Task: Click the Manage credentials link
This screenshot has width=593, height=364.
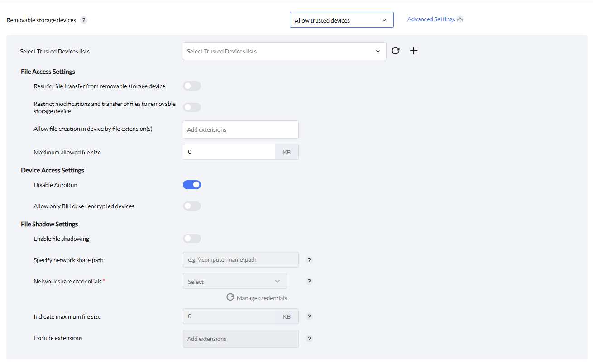Action: coord(262,298)
